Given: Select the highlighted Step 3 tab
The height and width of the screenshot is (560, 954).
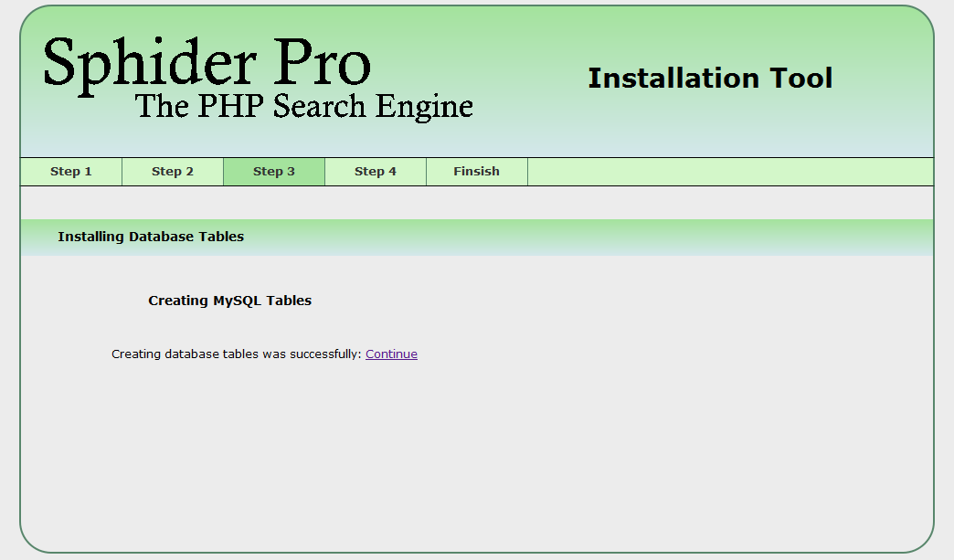Looking at the screenshot, I should point(274,172).
